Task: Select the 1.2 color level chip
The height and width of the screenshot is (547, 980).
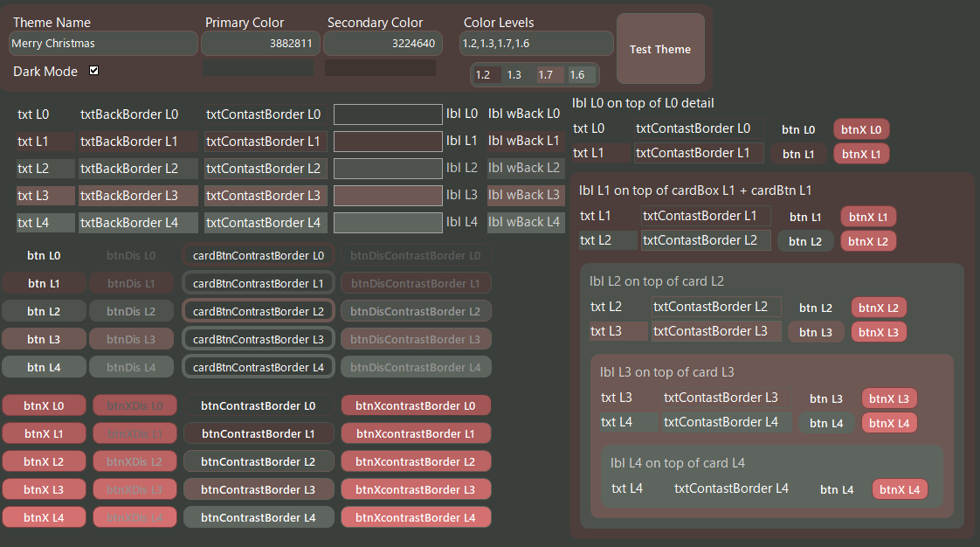Action: (x=485, y=75)
